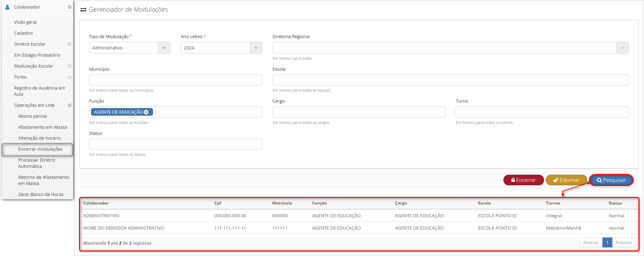Sort by the Turnos column header

553,203
